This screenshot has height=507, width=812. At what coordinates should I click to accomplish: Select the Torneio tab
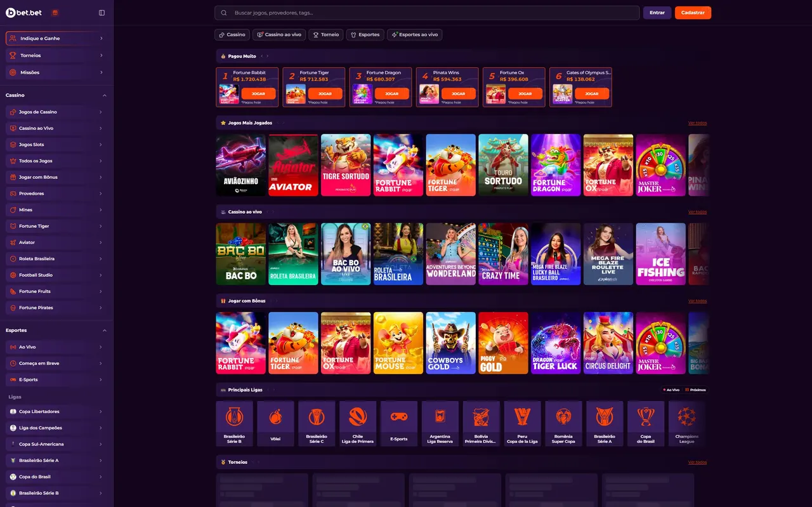pyautogui.click(x=326, y=35)
